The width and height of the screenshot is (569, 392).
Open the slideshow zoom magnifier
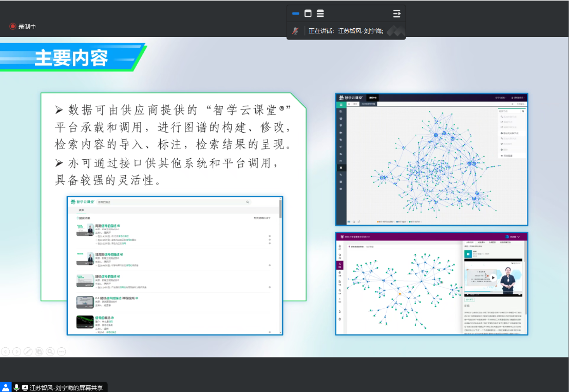click(50, 351)
